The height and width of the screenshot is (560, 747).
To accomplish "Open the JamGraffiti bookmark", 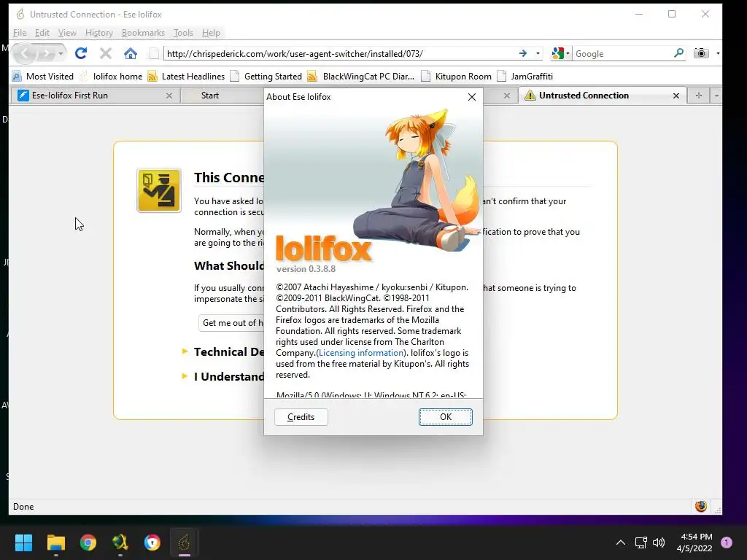I will point(525,76).
